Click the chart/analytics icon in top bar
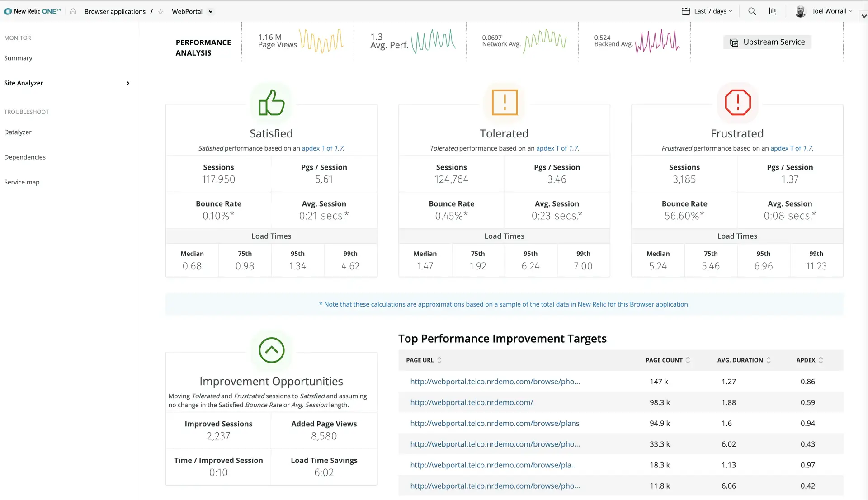This screenshot has height=500, width=868. (x=773, y=11)
